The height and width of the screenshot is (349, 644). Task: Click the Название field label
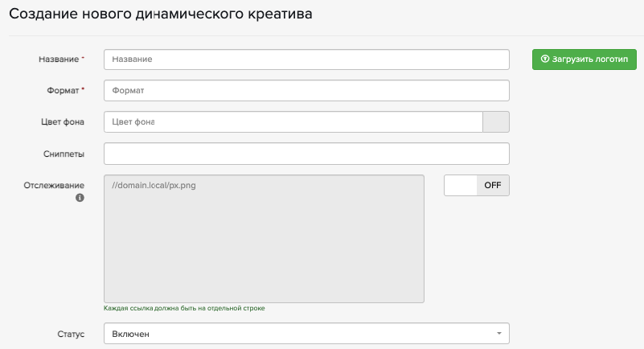pyautogui.click(x=61, y=60)
